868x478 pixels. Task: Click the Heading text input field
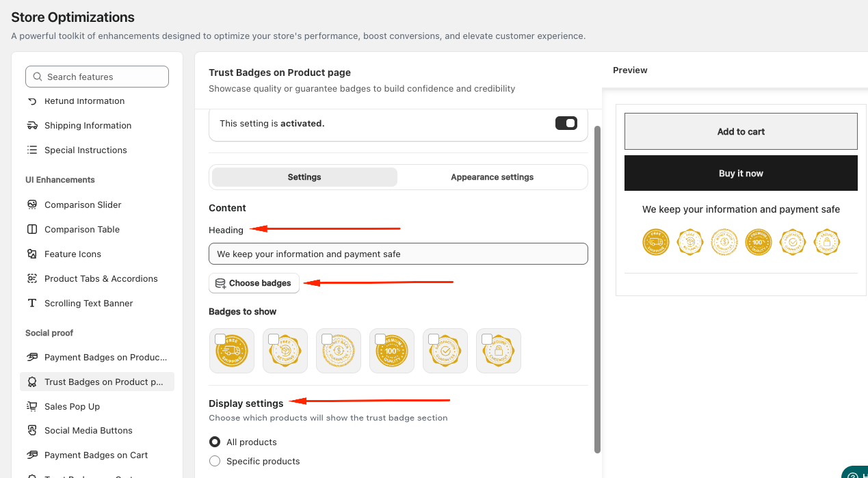398,254
